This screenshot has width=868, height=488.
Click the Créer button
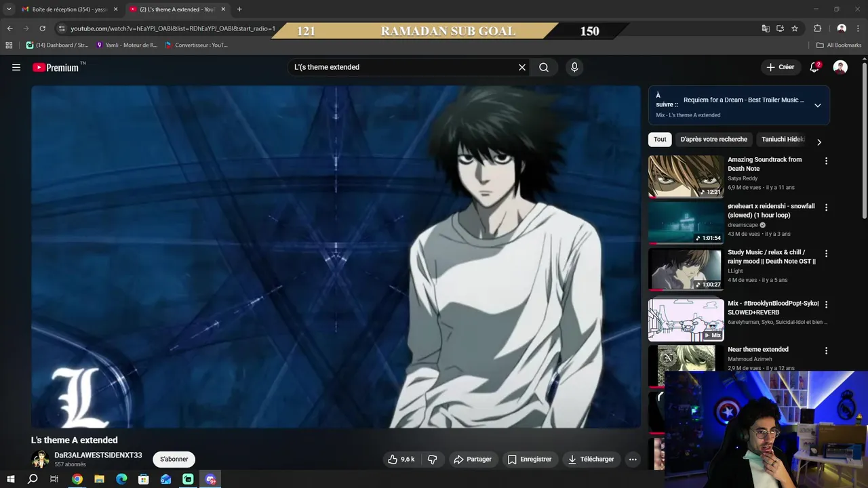(x=781, y=67)
